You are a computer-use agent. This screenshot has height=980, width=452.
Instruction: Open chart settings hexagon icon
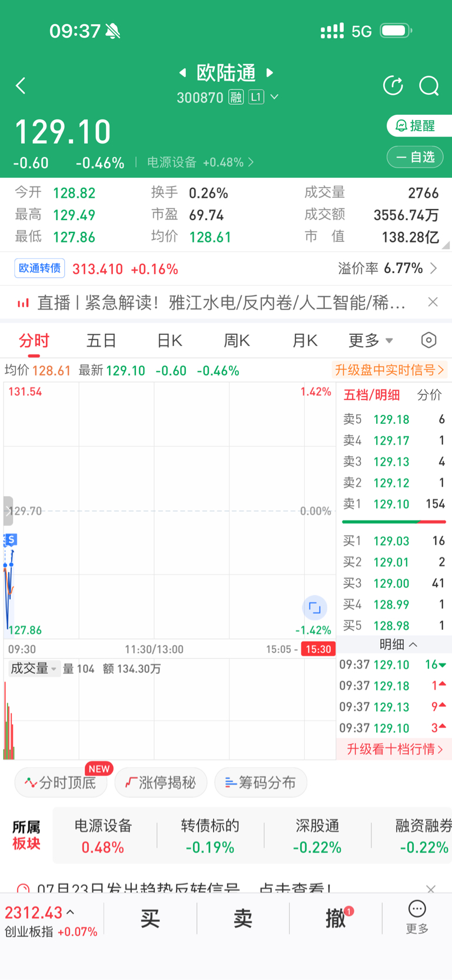(429, 340)
